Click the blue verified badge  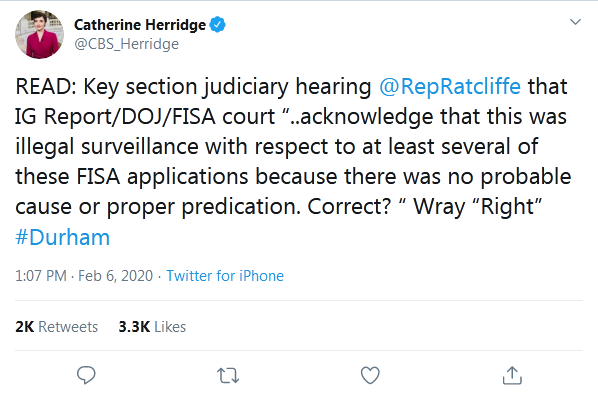(x=218, y=25)
